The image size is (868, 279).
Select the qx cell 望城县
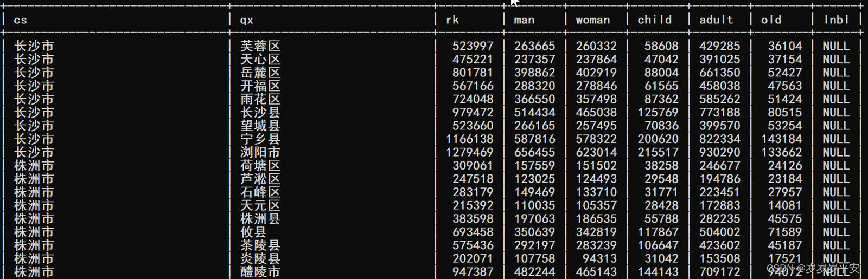(x=260, y=126)
